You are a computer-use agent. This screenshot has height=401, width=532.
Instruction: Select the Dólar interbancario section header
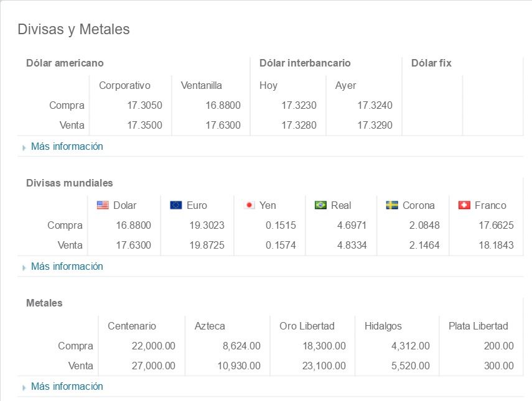[x=305, y=63]
